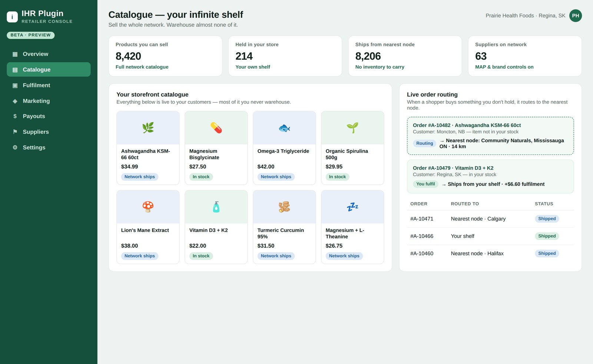Open the Suppliers on network card
Viewport: 593px width, 364px height.
coord(525,56)
